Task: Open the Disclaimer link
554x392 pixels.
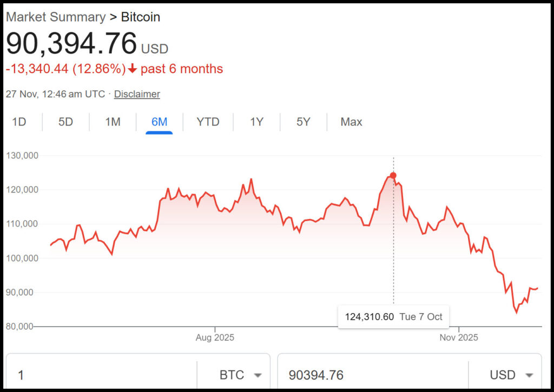Action: coord(137,94)
